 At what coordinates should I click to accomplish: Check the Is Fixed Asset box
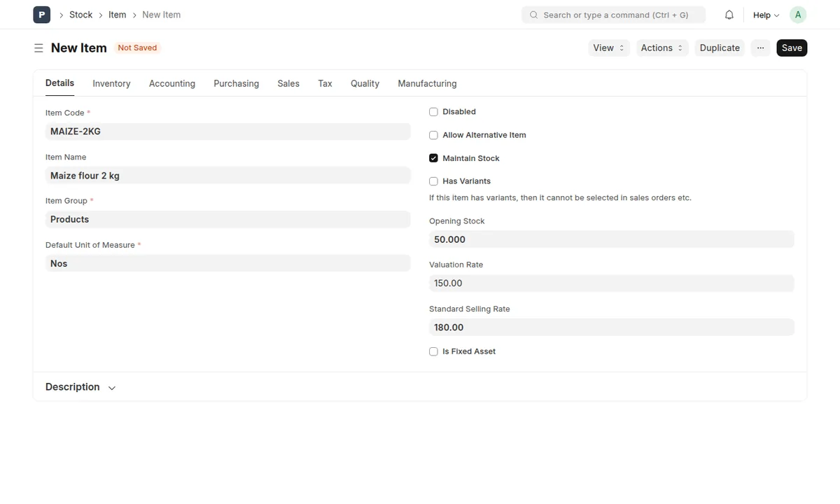[x=433, y=351]
